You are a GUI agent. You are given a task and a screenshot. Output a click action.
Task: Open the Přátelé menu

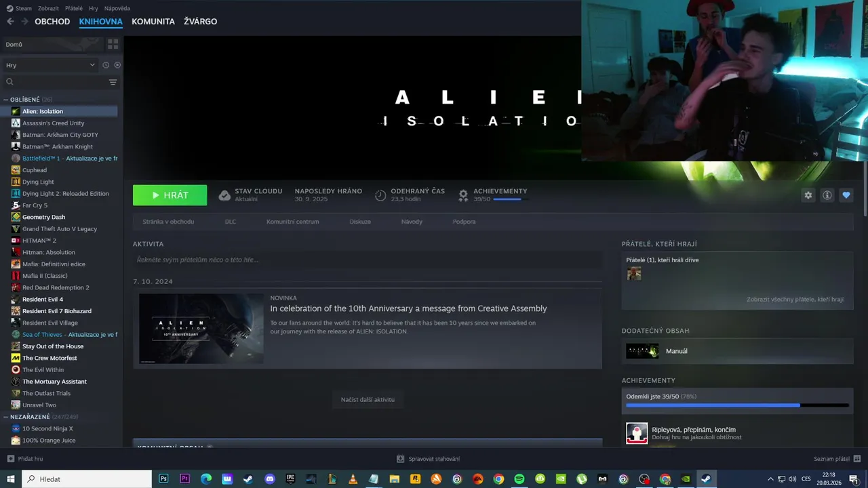coord(74,8)
